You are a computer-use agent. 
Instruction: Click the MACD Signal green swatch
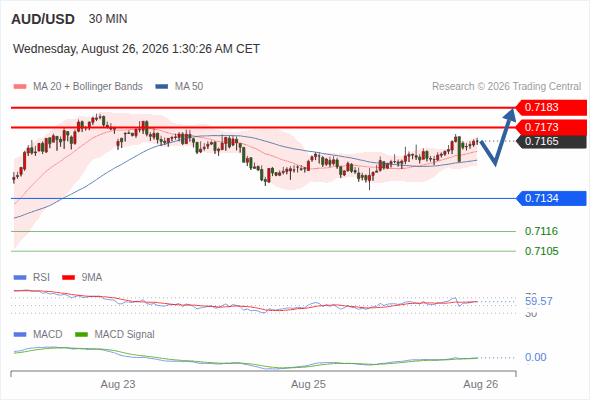click(x=81, y=335)
